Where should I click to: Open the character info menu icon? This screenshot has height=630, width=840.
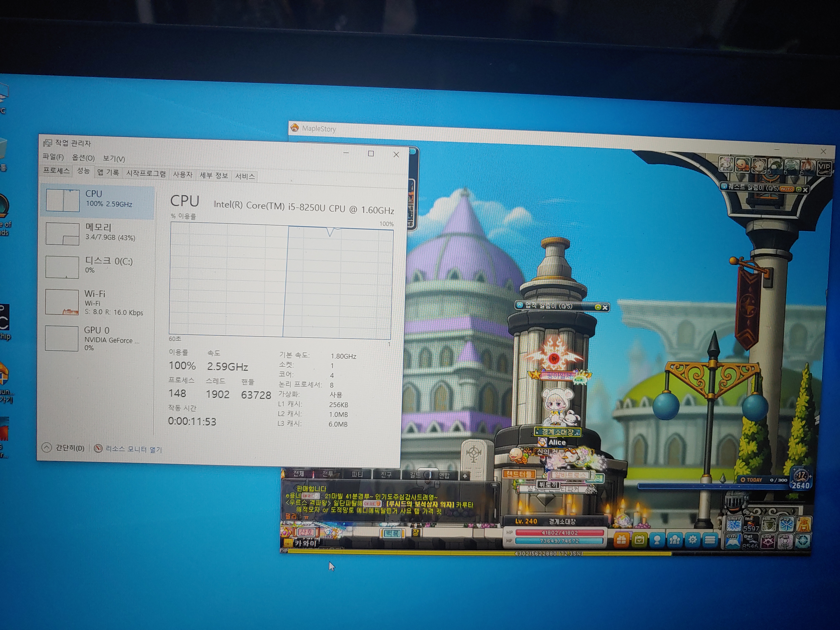(x=657, y=540)
